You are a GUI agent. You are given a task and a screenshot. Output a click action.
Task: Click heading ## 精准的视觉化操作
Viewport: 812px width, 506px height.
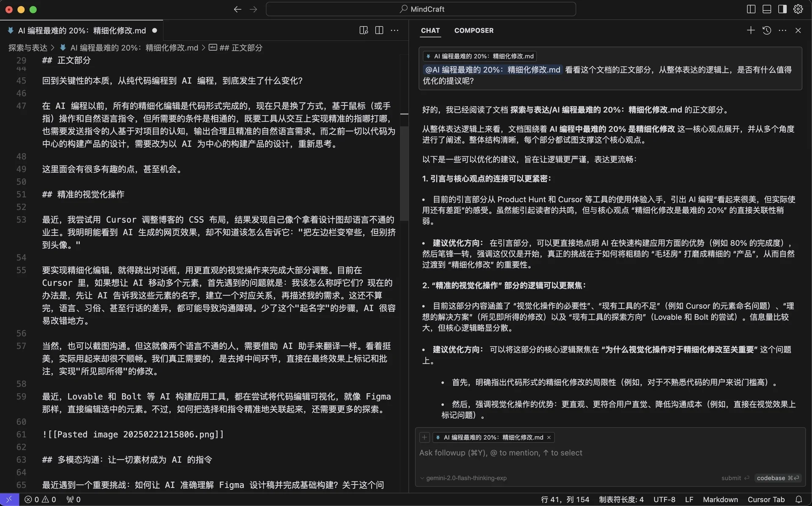point(83,195)
